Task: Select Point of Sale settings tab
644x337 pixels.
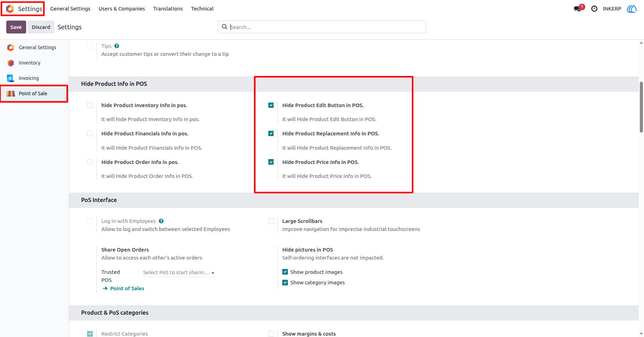Action: click(x=34, y=93)
